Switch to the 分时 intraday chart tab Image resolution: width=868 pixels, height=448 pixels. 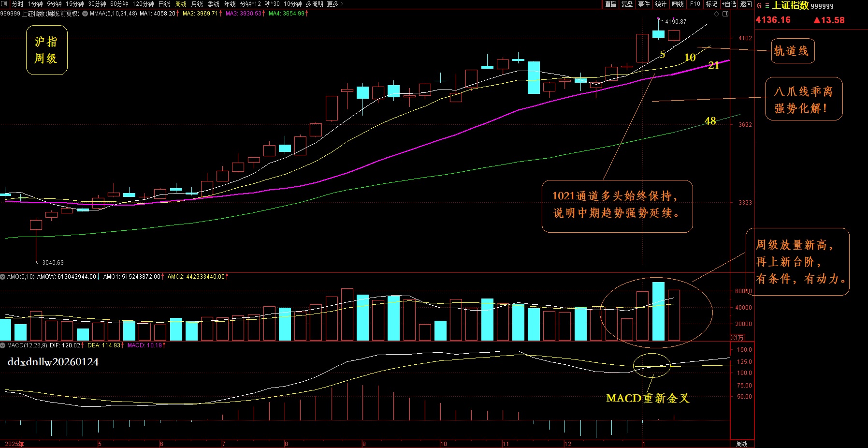[x=18, y=4]
